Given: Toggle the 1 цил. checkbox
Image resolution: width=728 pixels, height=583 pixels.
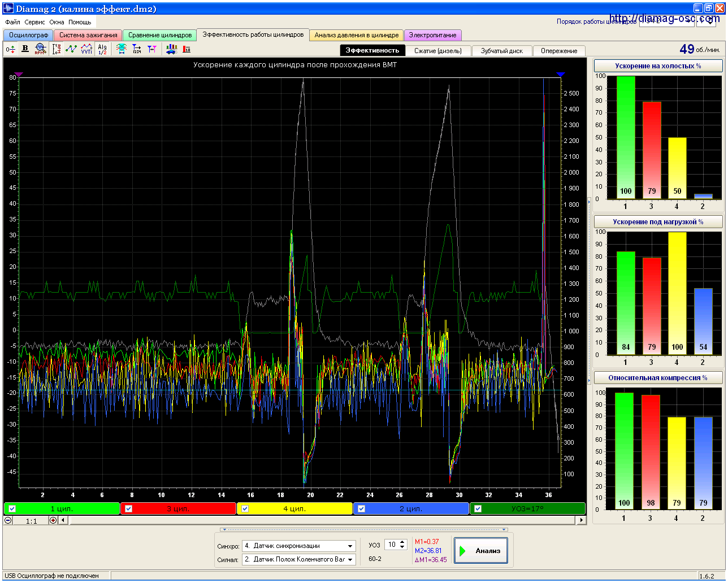Looking at the screenshot, I should coord(12,508).
